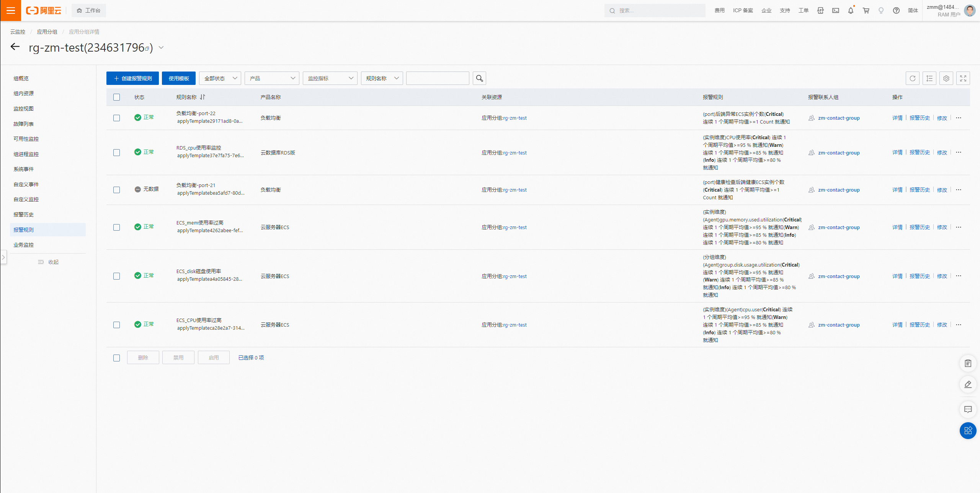The height and width of the screenshot is (493, 980).
Task: Open the blue apps floating button
Action: tap(968, 431)
